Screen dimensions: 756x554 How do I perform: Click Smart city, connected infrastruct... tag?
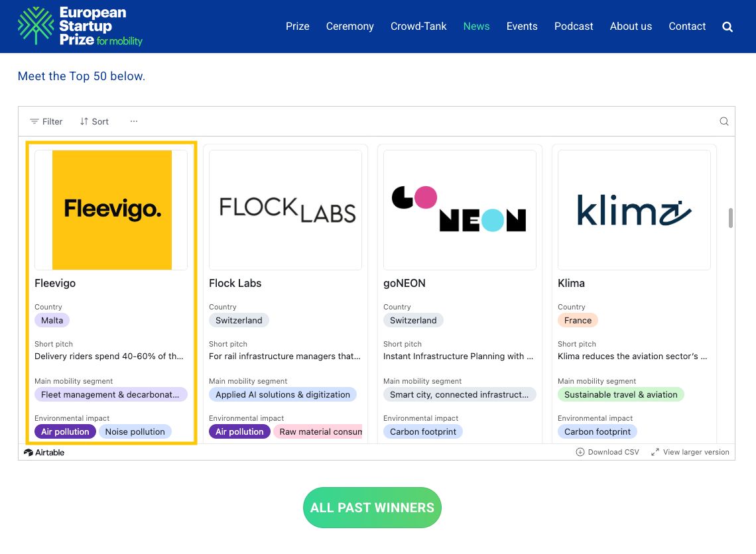[x=460, y=394]
